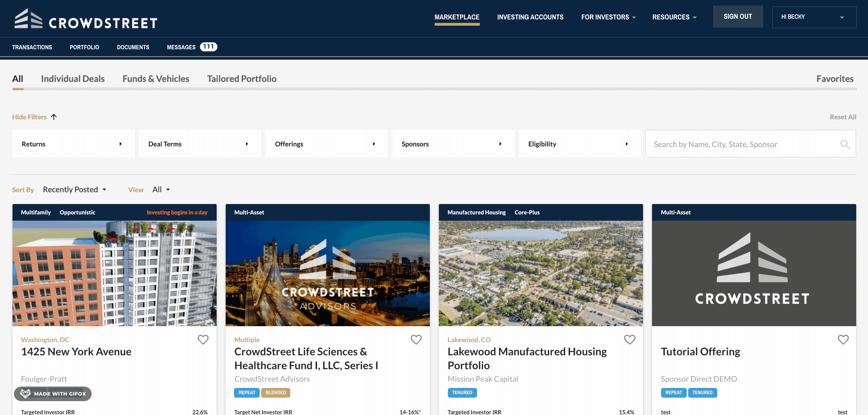
Task: Click Multifamily category tag
Action: pos(36,212)
